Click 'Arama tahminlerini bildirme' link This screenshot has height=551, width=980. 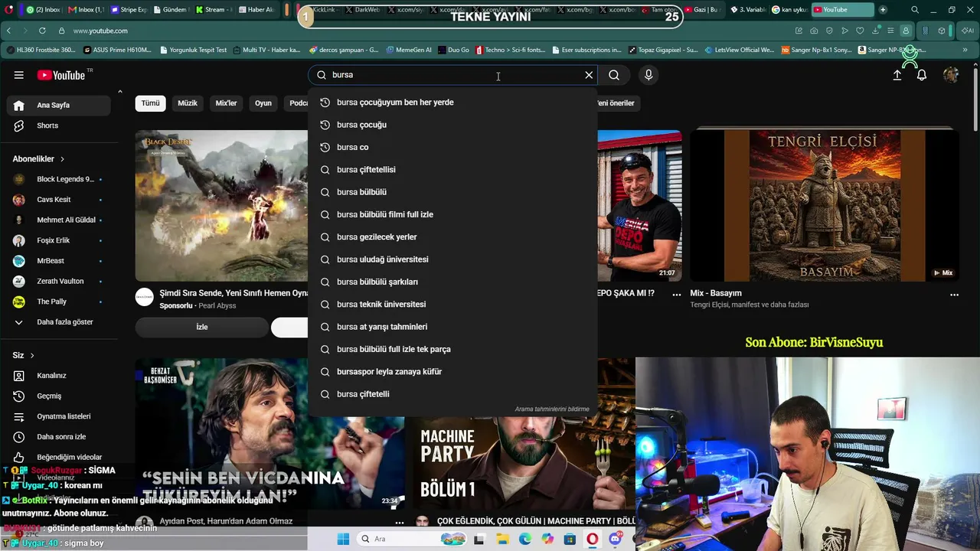click(x=552, y=409)
